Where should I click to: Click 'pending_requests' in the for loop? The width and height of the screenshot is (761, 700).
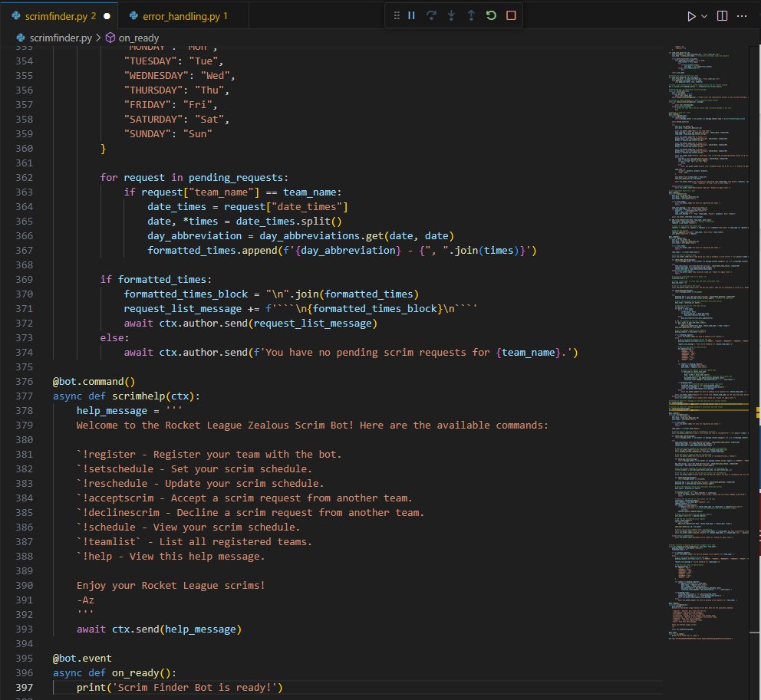point(236,178)
